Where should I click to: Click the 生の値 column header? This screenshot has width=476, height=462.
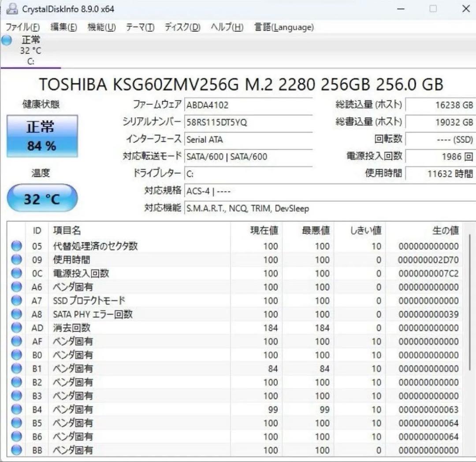(x=424, y=230)
